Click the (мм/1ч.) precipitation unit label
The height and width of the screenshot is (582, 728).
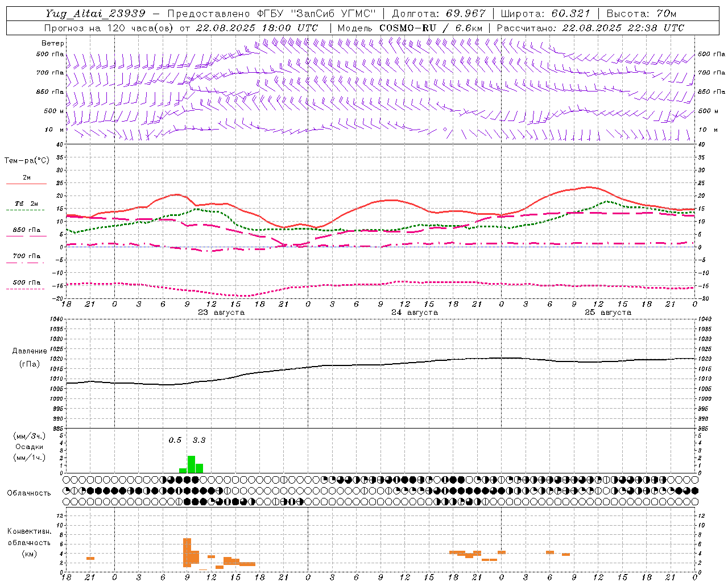point(29,458)
